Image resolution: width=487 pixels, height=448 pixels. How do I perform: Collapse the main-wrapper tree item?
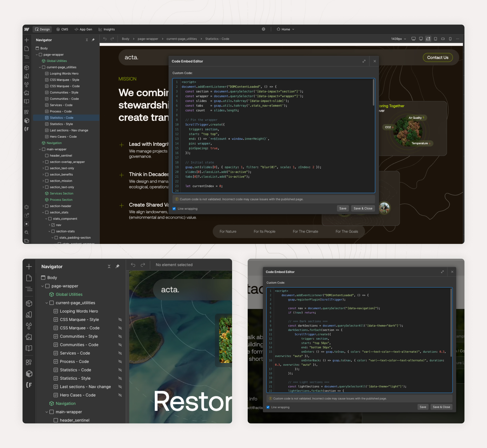(40, 149)
